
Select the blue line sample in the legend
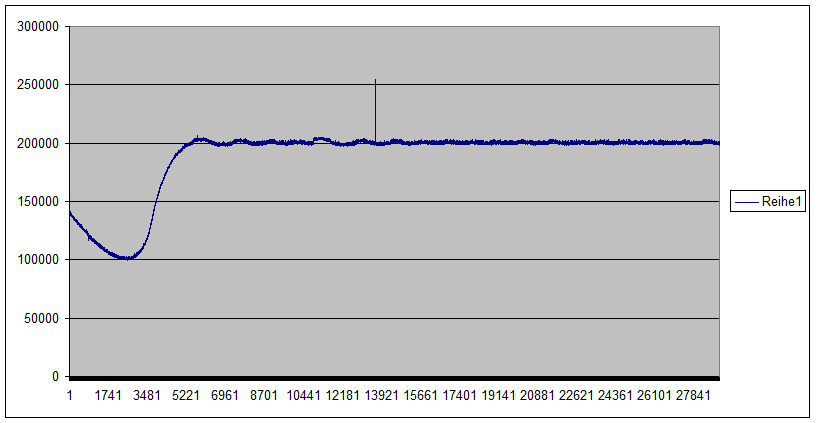click(747, 202)
